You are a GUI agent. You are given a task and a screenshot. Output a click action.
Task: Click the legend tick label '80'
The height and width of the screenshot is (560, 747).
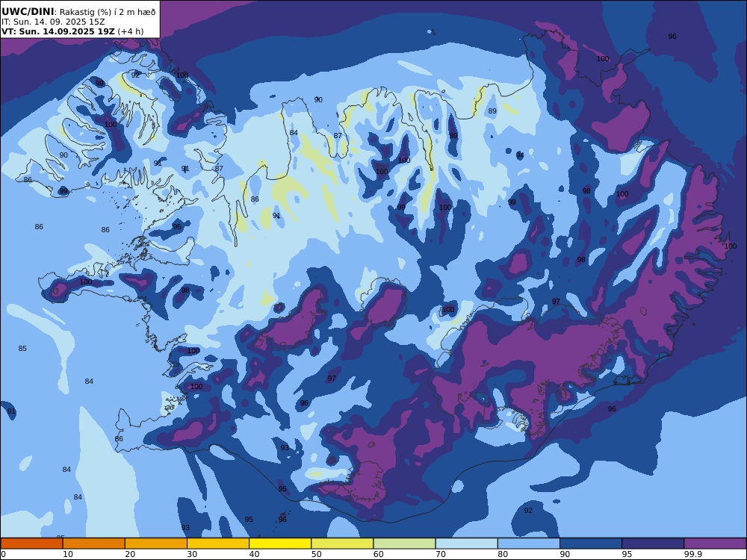tap(503, 554)
